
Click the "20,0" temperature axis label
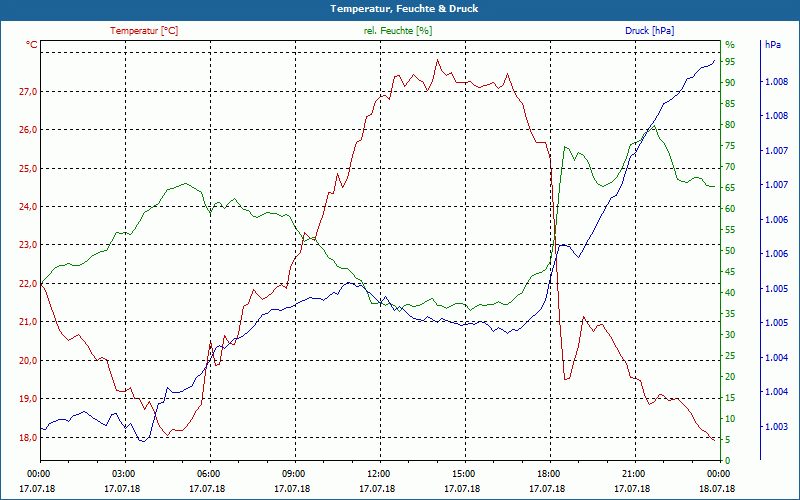pos(28,361)
